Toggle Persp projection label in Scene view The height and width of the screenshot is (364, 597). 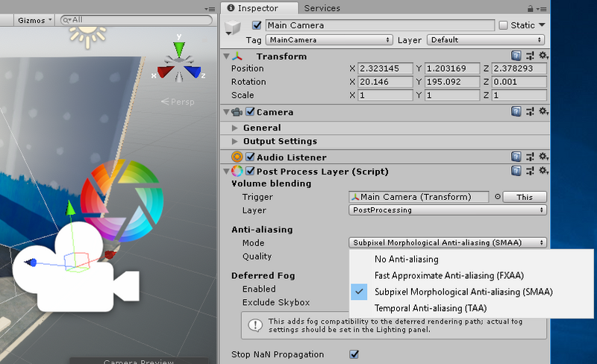pos(178,101)
